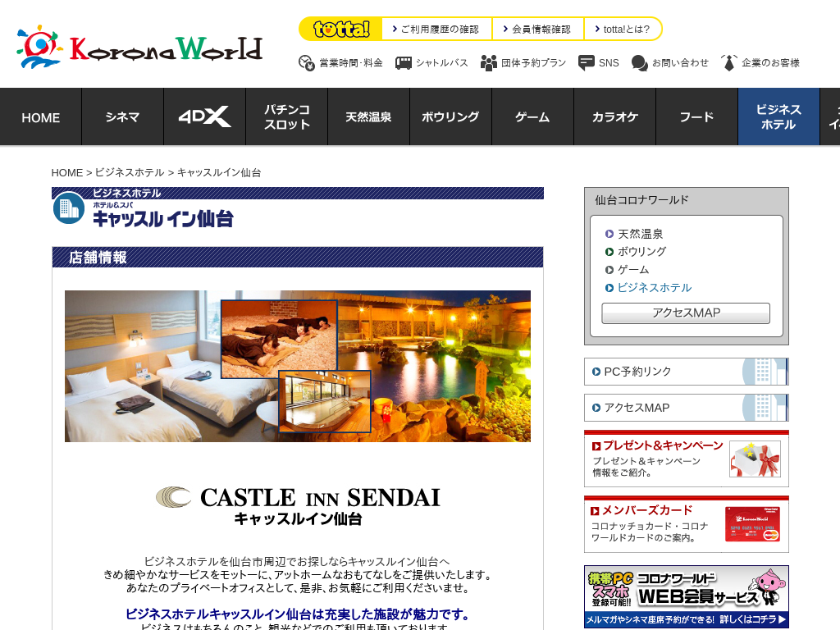Viewport: 840px width, 630px height.
Task: Open the カラオケ navigation tab
Action: point(614,116)
